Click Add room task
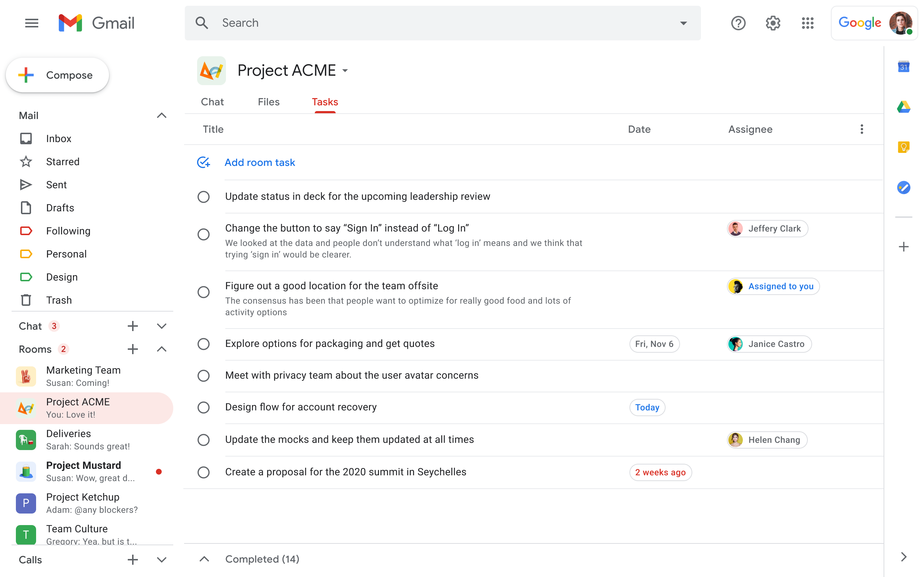The height and width of the screenshot is (577, 924). point(260,163)
